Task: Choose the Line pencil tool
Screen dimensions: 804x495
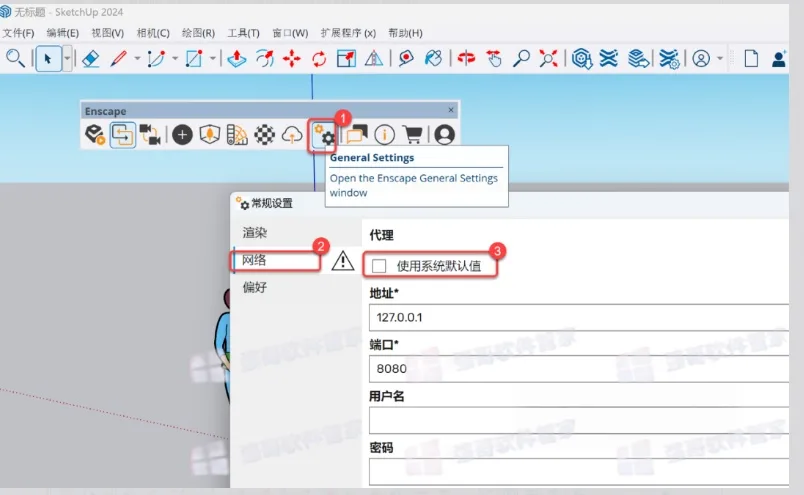Action: [x=118, y=58]
